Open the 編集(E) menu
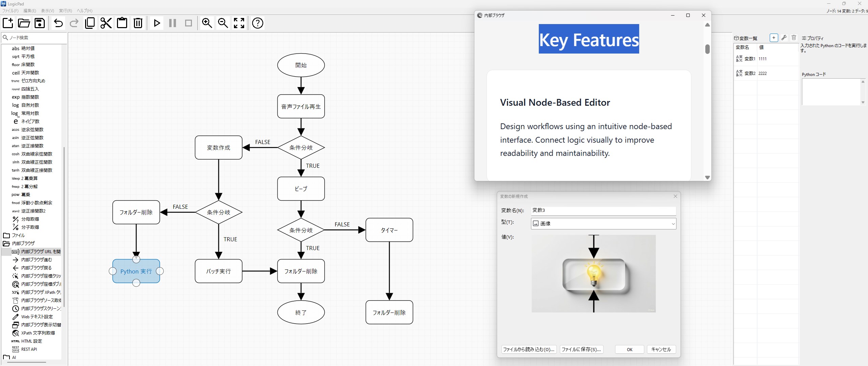Screen dimensions: 868x366 29,11
